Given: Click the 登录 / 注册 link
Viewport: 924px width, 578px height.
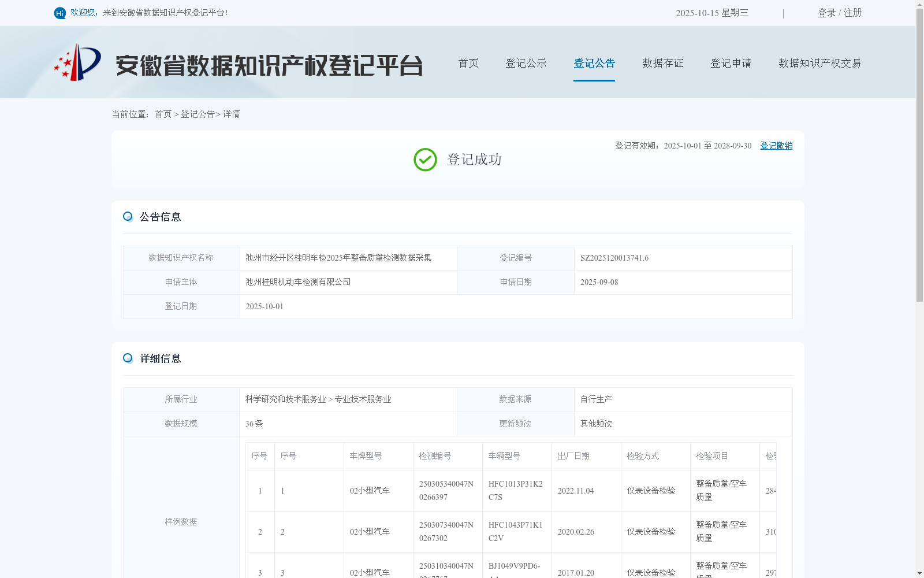Looking at the screenshot, I should 840,13.
